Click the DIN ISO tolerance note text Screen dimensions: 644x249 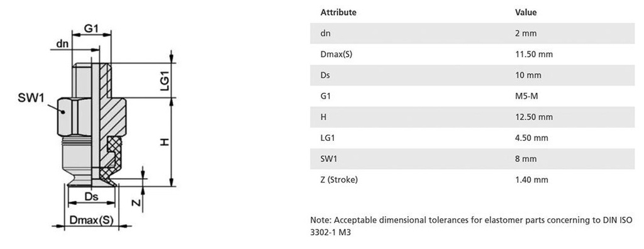(x=472, y=226)
